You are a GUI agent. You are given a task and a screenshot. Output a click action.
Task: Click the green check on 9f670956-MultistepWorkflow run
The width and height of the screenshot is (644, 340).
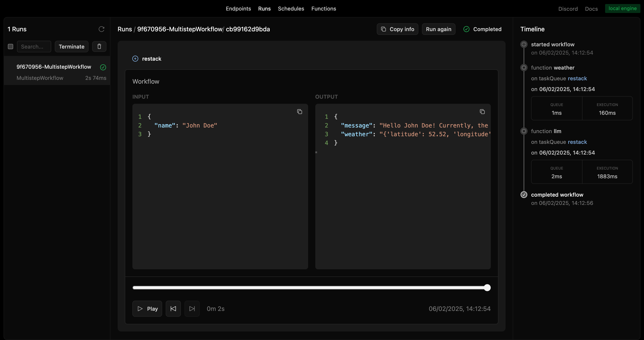(103, 67)
